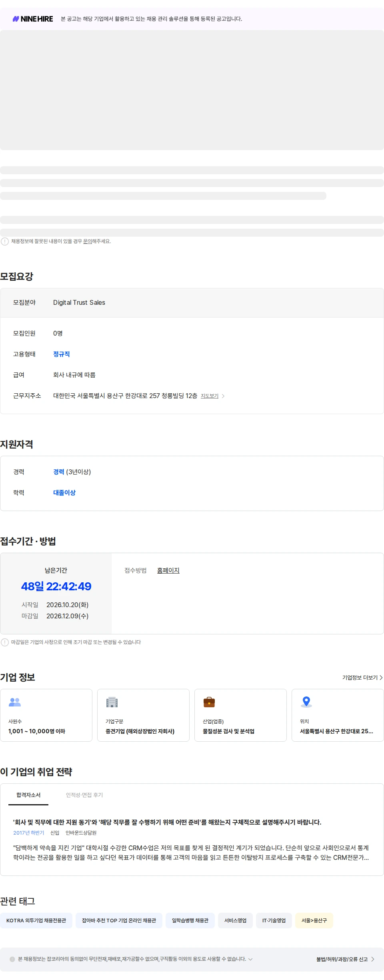The image size is (384, 980).
Task: Select 1,001 ~ 10,000명 이하 text
Action: click(x=37, y=731)
